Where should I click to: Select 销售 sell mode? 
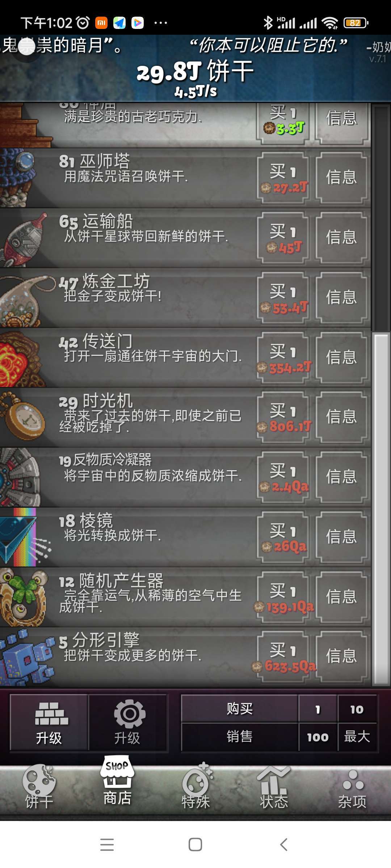click(240, 736)
